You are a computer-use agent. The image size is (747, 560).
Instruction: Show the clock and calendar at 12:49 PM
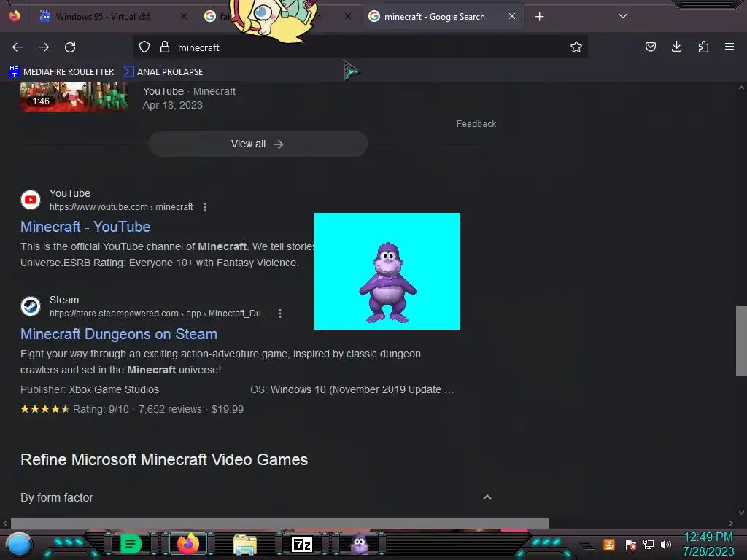tap(708, 544)
